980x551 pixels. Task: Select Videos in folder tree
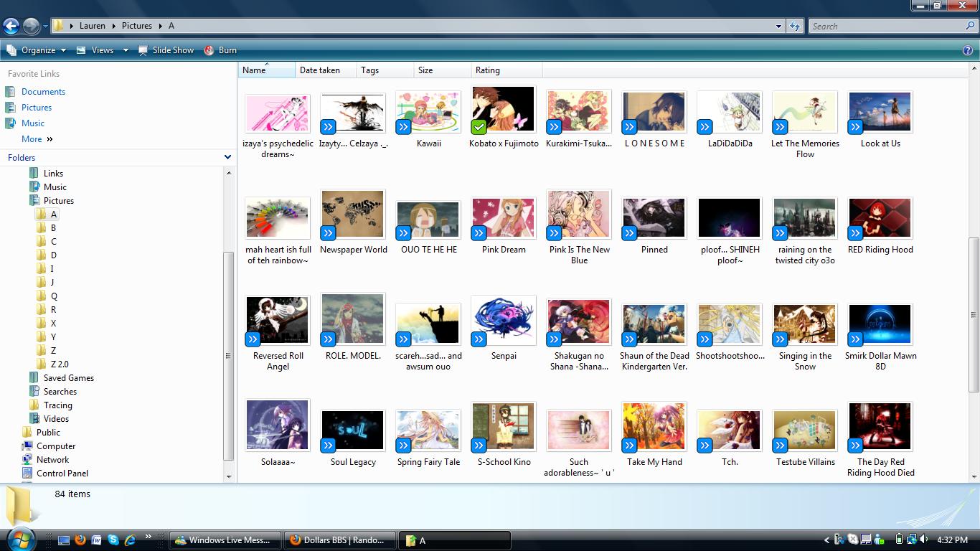pos(56,419)
